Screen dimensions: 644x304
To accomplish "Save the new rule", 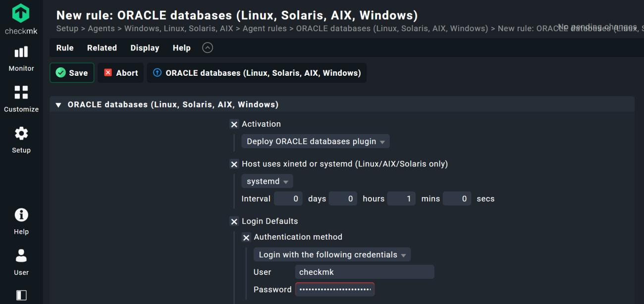I will pyautogui.click(x=72, y=73).
